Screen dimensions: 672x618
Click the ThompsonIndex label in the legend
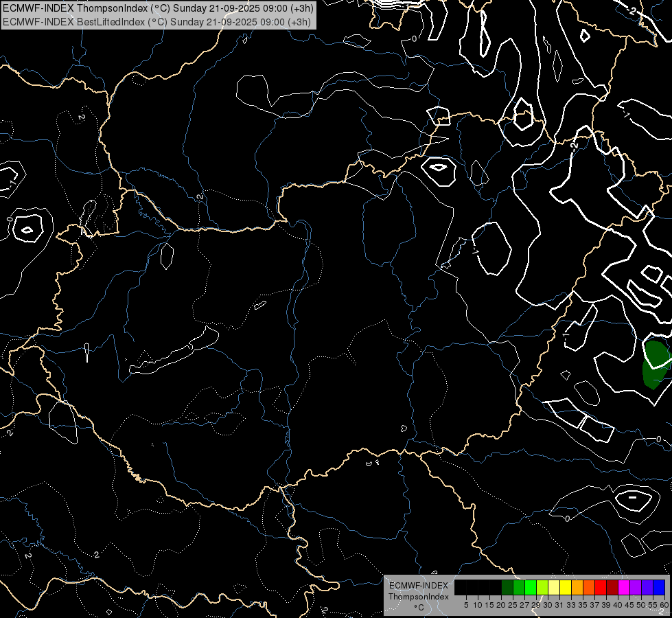click(x=418, y=597)
